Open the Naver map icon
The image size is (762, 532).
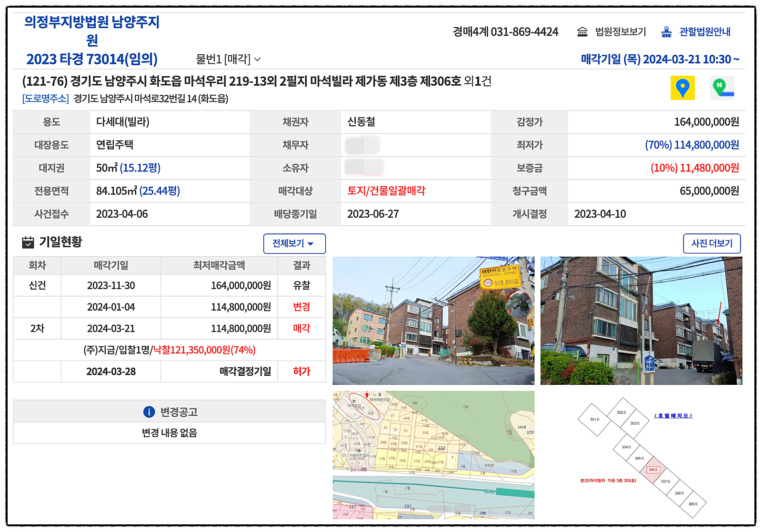tap(722, 88)
